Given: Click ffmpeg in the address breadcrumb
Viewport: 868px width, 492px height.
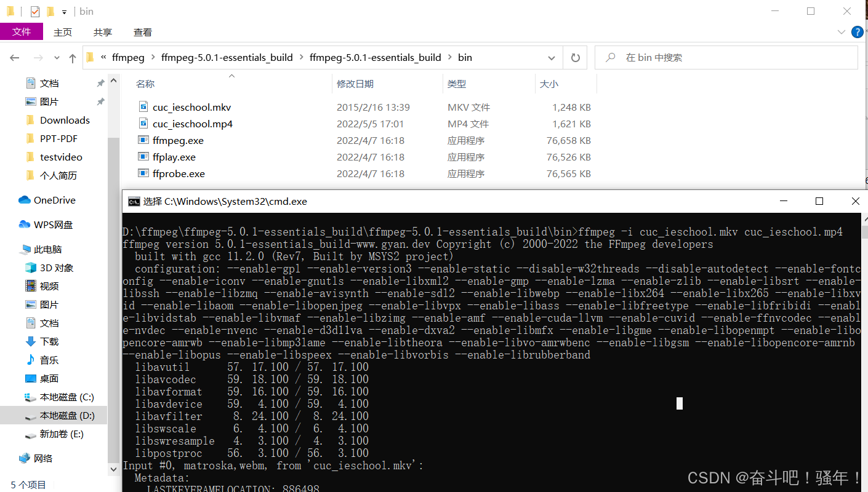Looking at the screenshot, I should tap(128, 57).
